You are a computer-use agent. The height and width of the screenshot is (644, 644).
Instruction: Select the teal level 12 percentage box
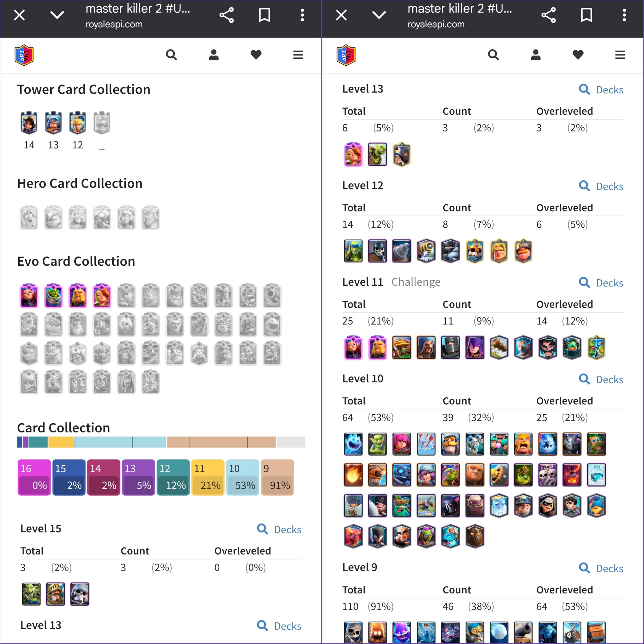click(173, 477)
